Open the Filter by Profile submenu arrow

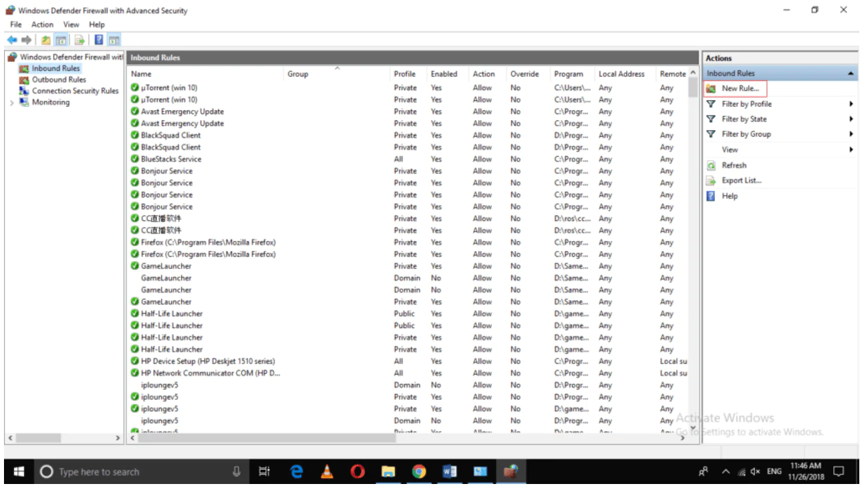851,104
